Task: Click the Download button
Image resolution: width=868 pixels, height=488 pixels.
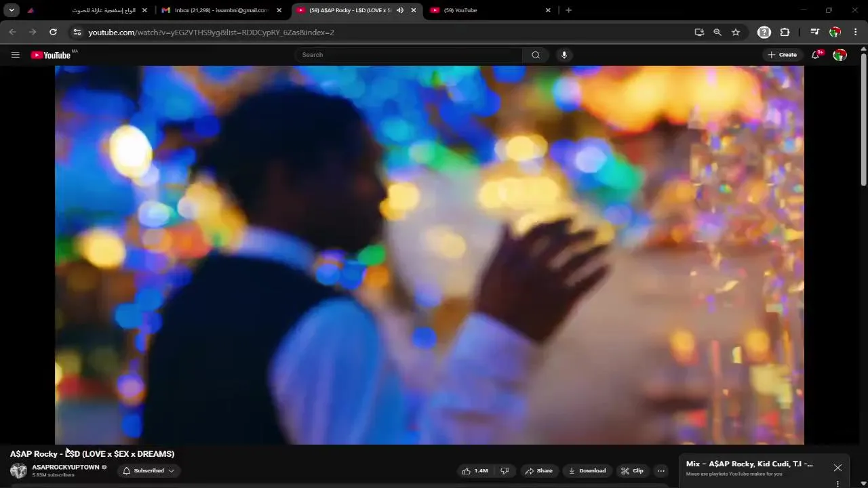Action: tap(587, 470)
